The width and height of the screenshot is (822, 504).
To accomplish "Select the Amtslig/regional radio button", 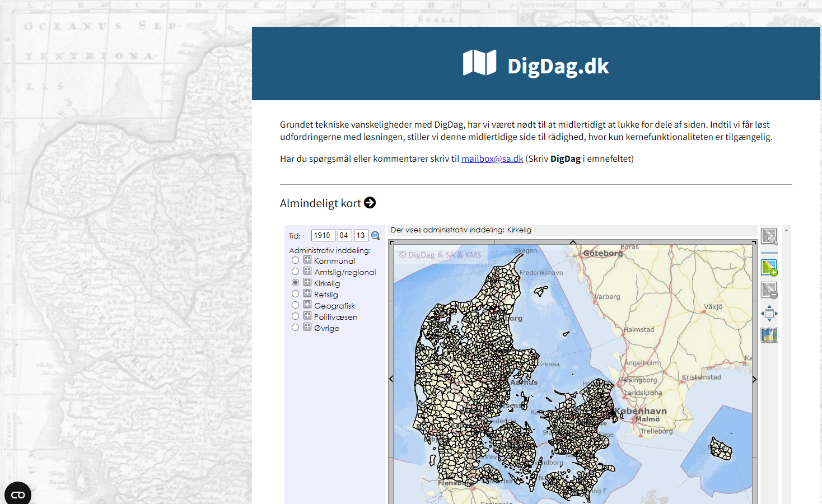I will click(x=295, y=272).
